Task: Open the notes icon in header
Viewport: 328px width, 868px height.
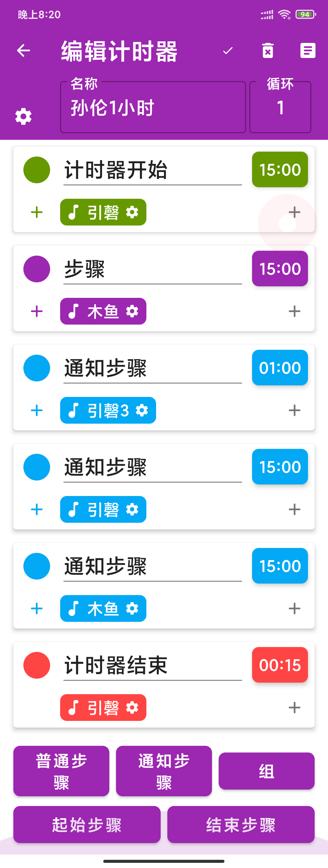Action: coord(307,51)
